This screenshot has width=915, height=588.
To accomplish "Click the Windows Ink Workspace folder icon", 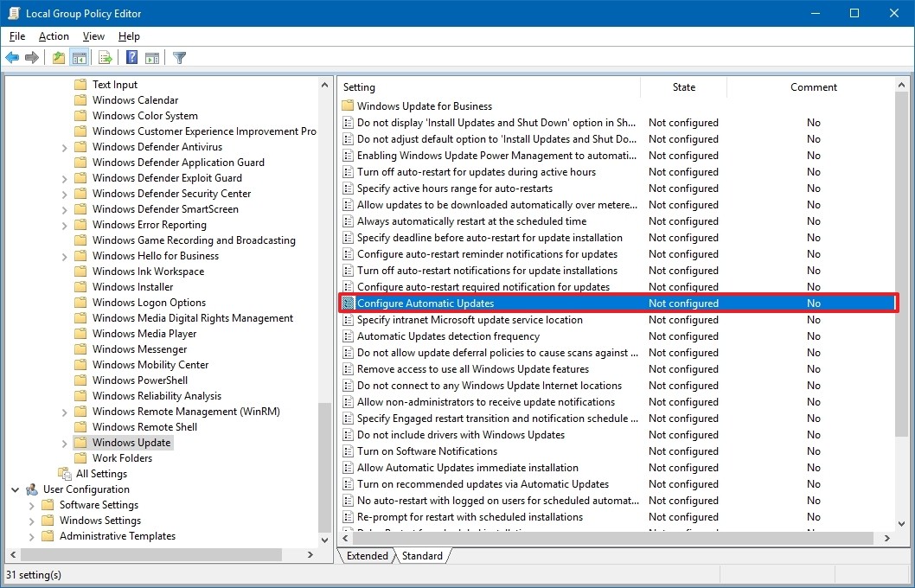I will click(80, 272).
